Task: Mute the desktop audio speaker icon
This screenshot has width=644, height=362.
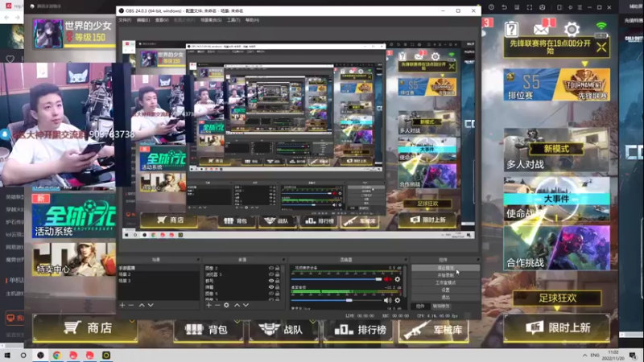Action: pos(387,300)
